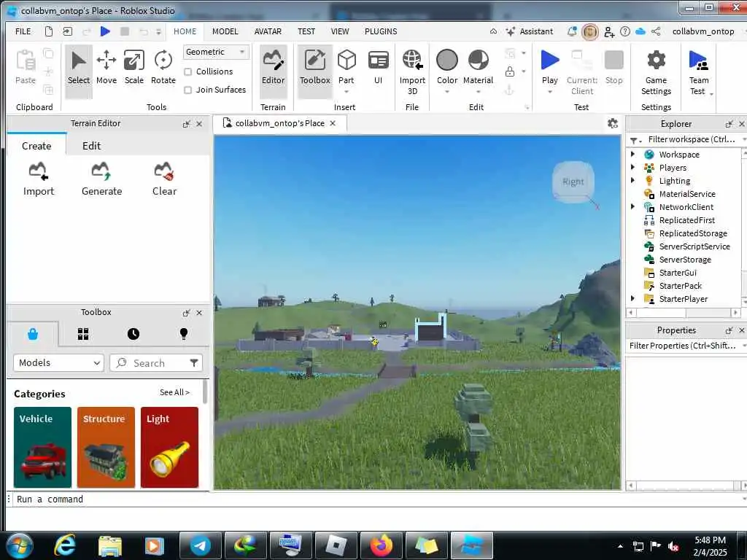Open the Light category card
The image size is (747, 560).
click(169, 447)
